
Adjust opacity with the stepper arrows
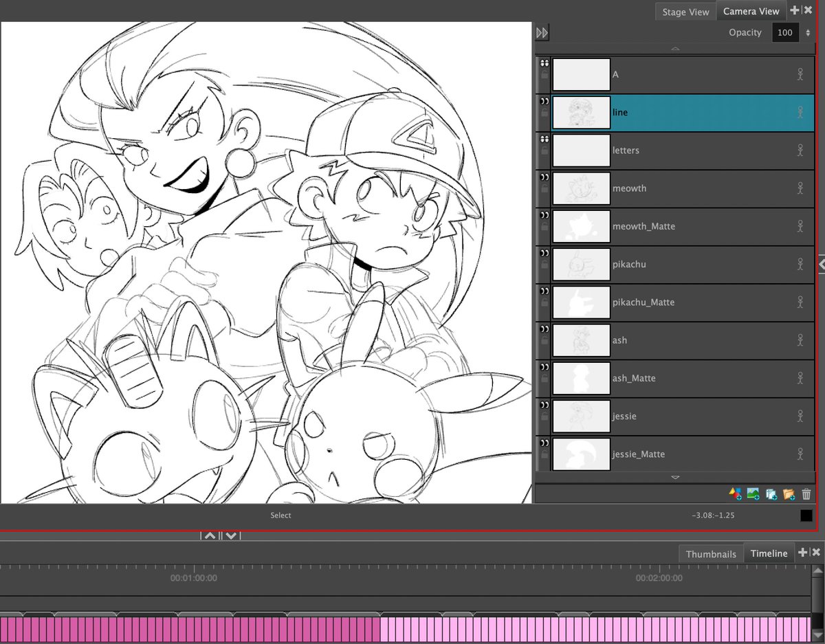[808, 32]
